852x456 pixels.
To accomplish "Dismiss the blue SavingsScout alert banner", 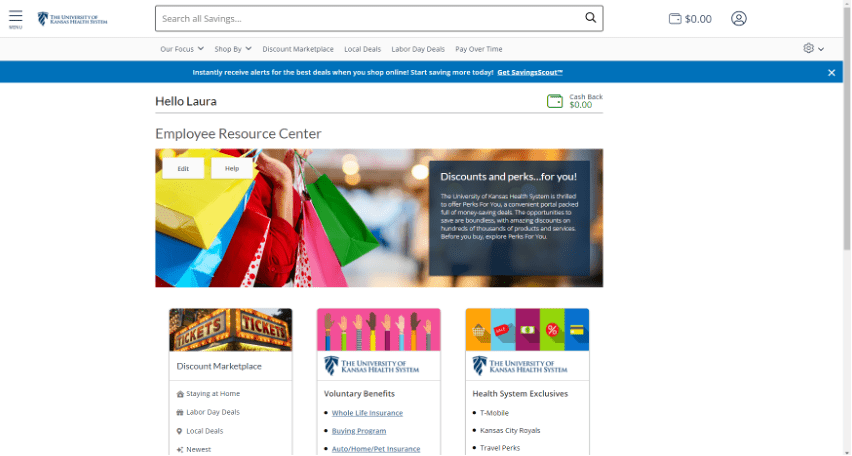I will 831,73.
